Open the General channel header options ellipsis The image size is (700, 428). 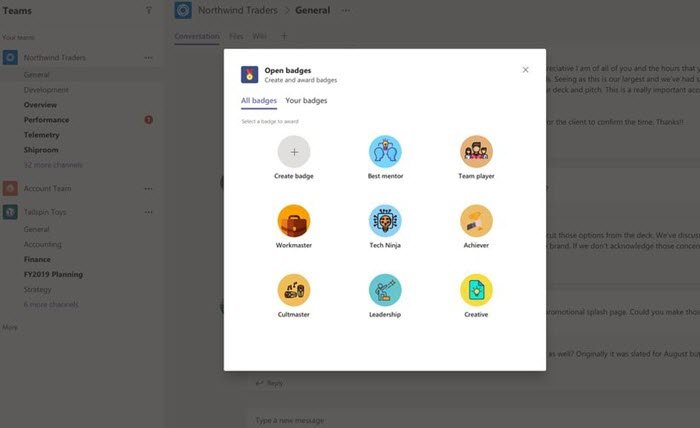coord(346,10)
